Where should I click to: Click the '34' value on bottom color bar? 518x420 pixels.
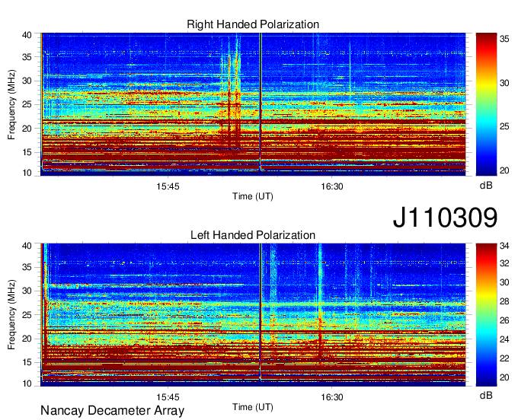point(504,246)
